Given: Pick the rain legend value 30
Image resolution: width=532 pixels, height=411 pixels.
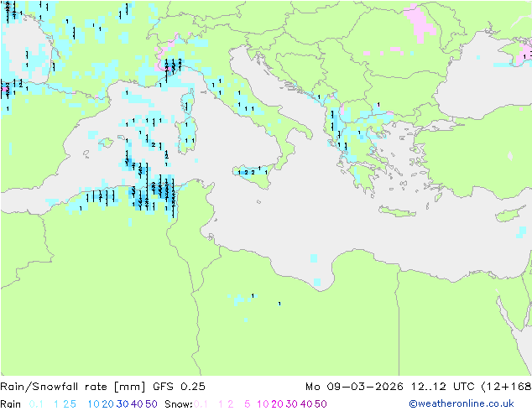Looking at the screenshot, I should click(x=123, y=404).
